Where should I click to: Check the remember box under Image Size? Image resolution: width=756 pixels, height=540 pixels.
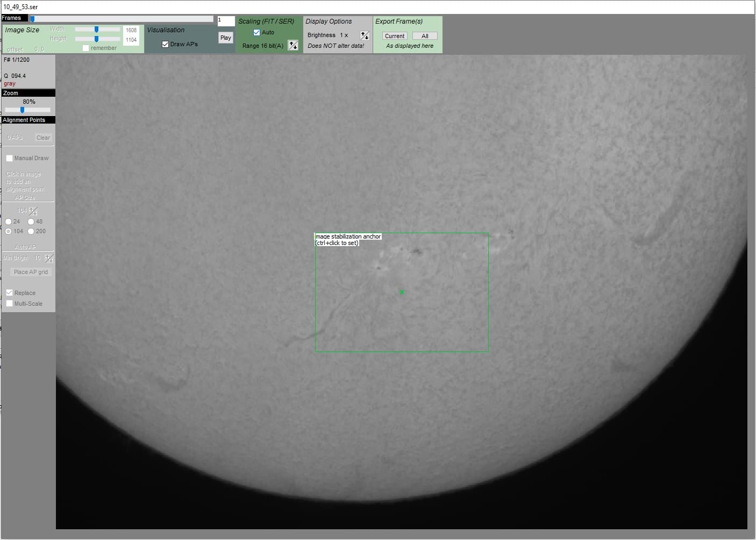click(86, 48)
